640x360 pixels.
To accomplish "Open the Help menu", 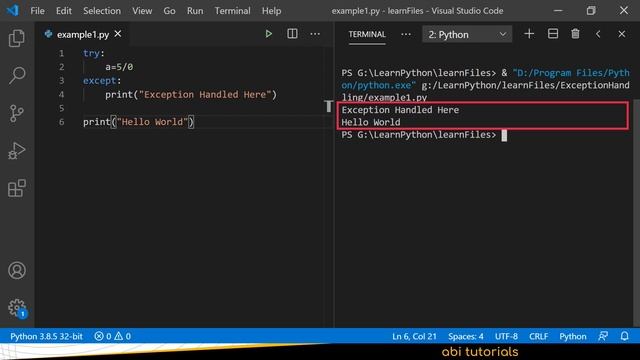I will tap(271, 11).
